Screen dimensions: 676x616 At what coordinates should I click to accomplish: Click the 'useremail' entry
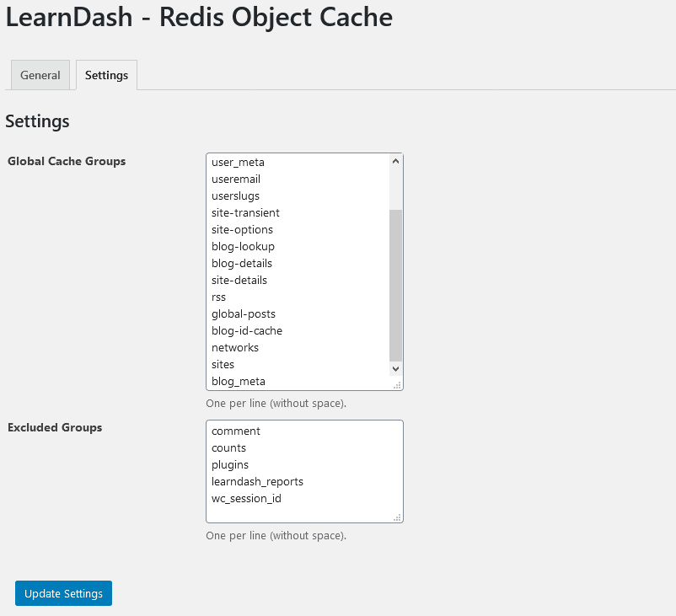coord(236,179)
